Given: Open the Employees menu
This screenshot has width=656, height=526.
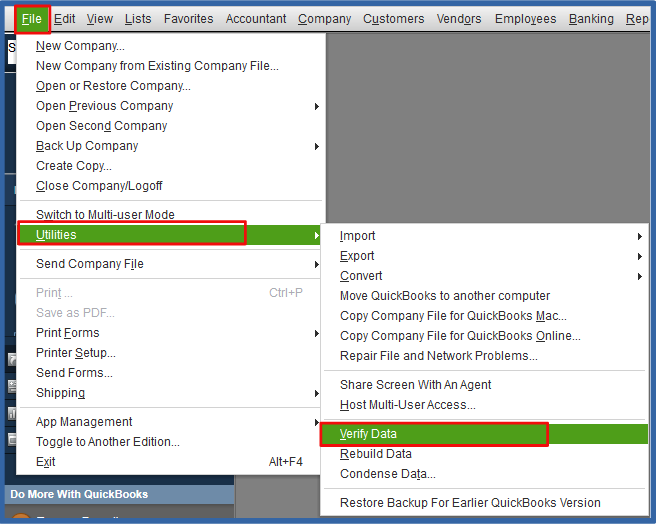Looking at the screenshot, I should tap(525, 19).
